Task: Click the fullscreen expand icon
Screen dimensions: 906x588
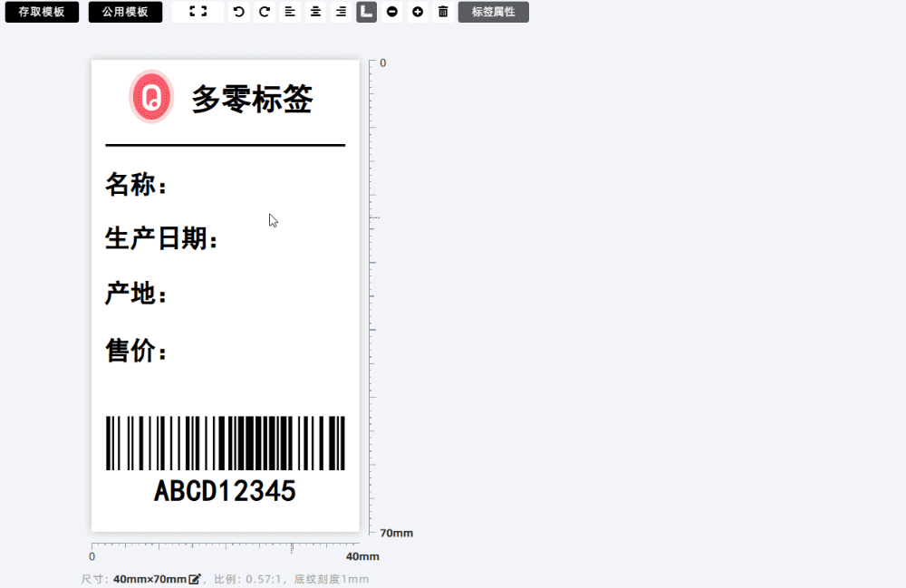Action: (x=198, y=12)
